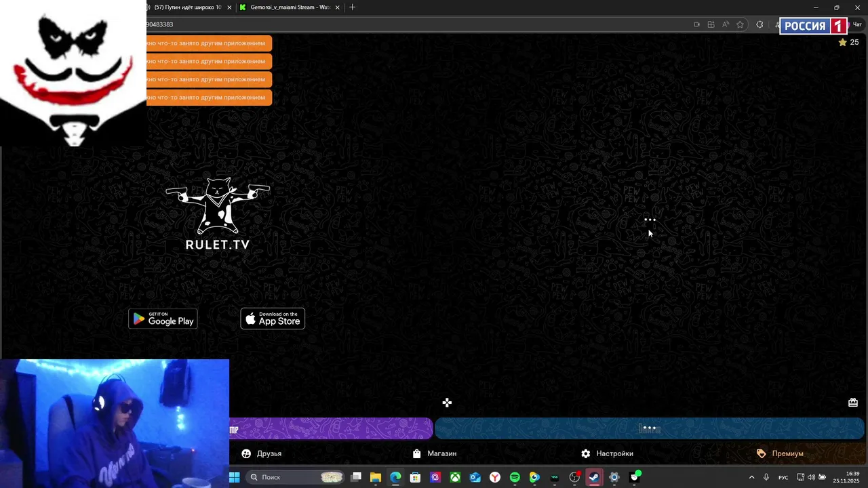Open the Премиум section
868x488 pixels.
pos(780,453)
